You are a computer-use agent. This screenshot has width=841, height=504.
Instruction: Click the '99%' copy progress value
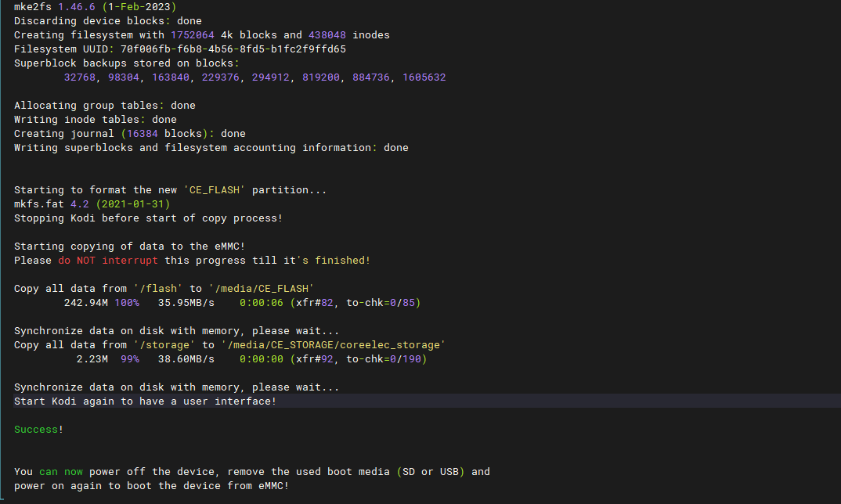click(129, 359)
